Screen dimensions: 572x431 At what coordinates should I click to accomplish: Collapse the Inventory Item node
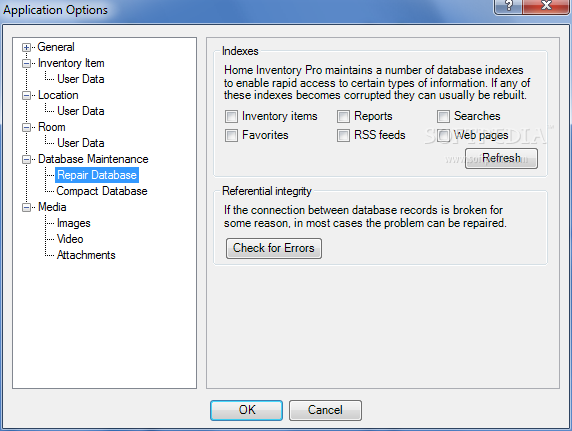pyautogui.click(x=26, y=64)
